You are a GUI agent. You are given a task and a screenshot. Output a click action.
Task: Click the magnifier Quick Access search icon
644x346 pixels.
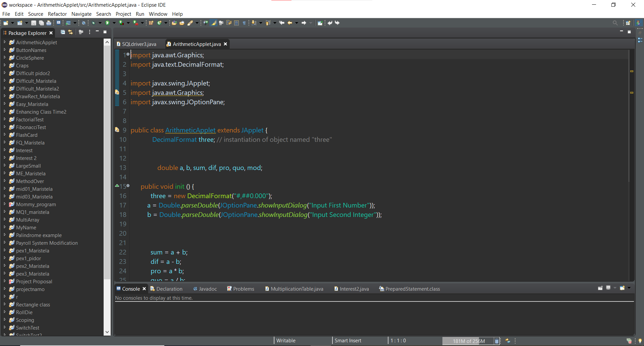pyautogui.click(x=615, y=23)
